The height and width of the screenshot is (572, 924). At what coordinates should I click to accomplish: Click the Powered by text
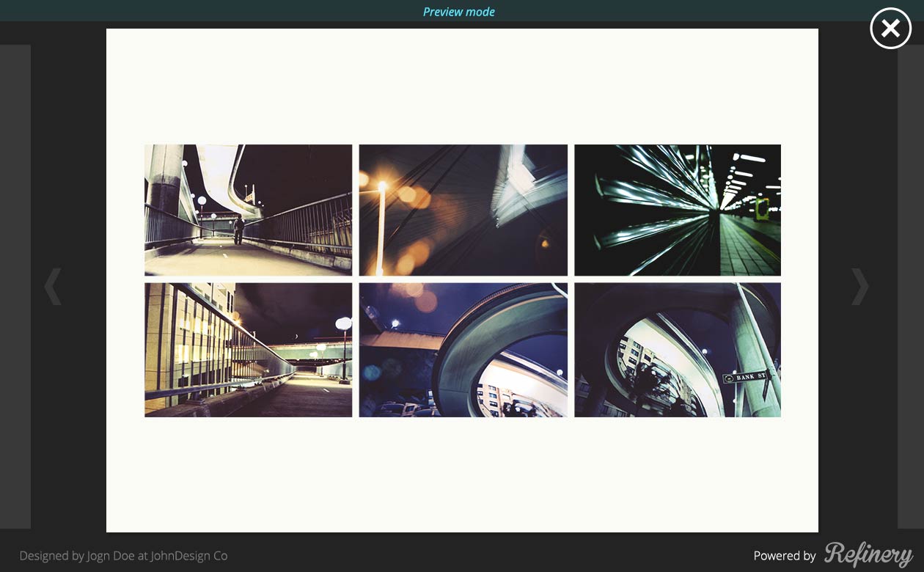(x=784, y=556)
